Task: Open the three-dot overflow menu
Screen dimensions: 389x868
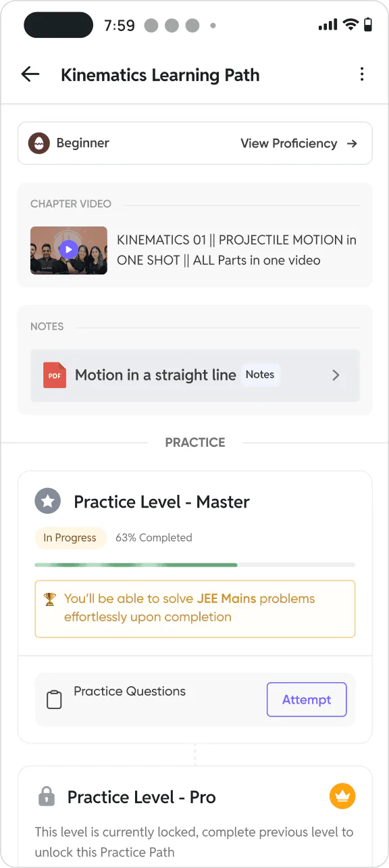Action: click(362, 74)
